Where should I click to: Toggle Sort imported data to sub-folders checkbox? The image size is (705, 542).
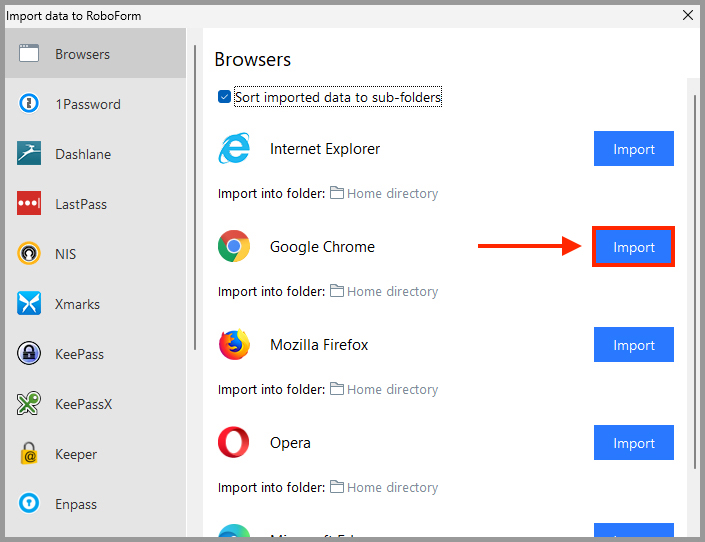pos(225,97)
